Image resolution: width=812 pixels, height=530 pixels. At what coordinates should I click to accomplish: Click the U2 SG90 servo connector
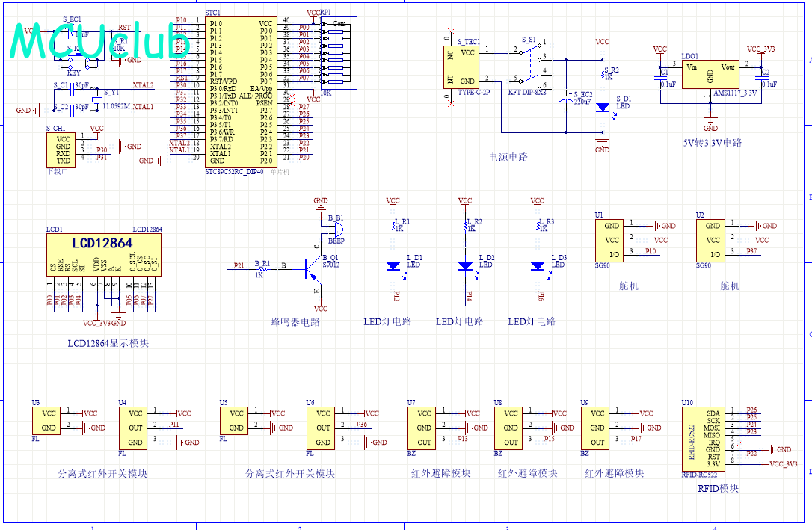click(x=713, y=239)
